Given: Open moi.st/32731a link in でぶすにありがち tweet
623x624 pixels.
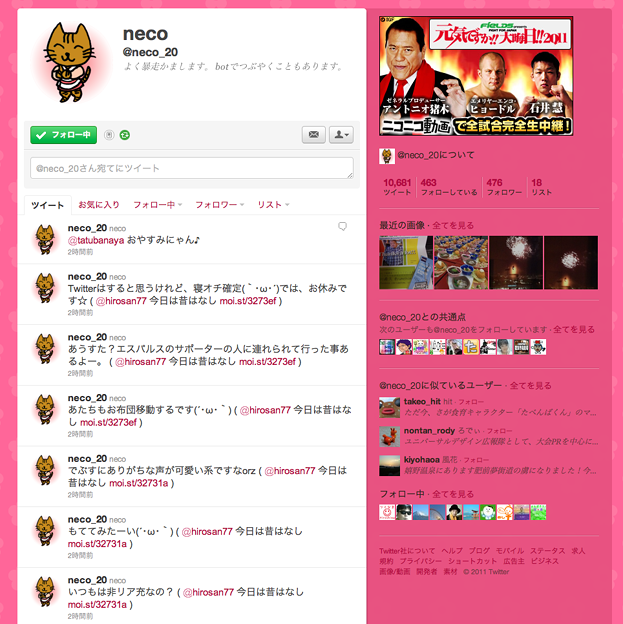Looking at the screenshot, I should (139, 483).
